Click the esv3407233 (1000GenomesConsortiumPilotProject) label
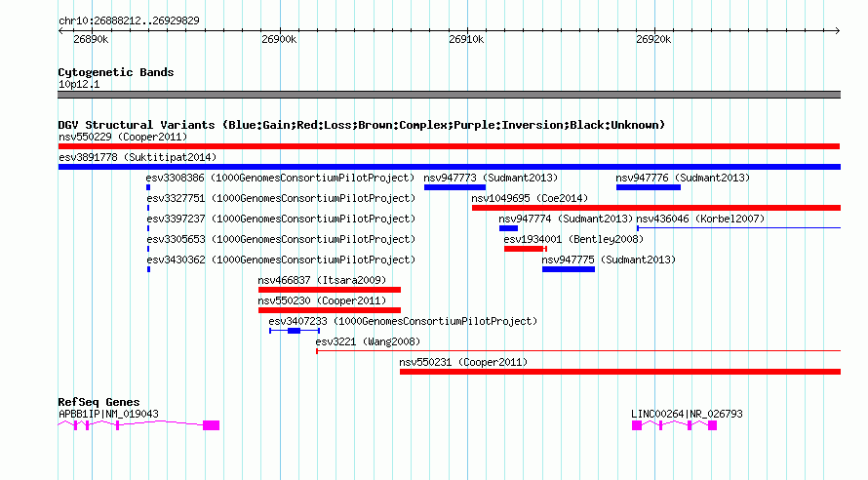Image resolution: width=868 pixels, height=480 pixels. (403, 321)
